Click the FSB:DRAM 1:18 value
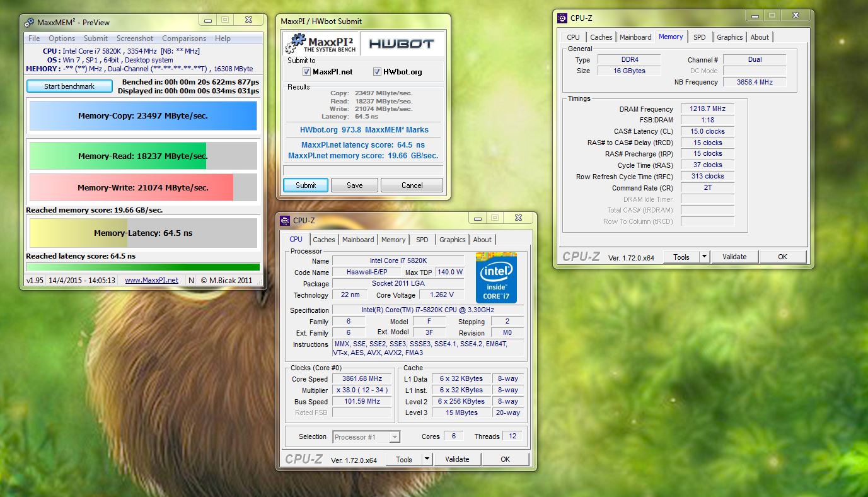 pyautogui.click(x=707, y=120)
